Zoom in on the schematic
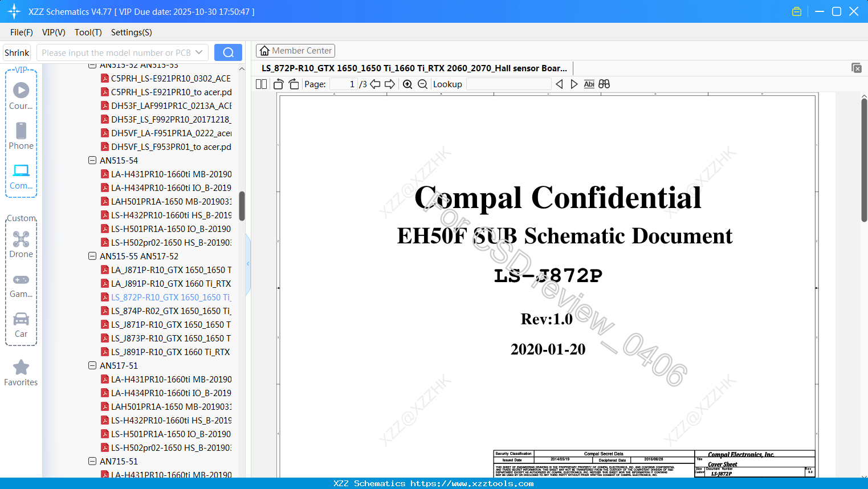Screen dimensions: 868x489 tap(407, 84)
